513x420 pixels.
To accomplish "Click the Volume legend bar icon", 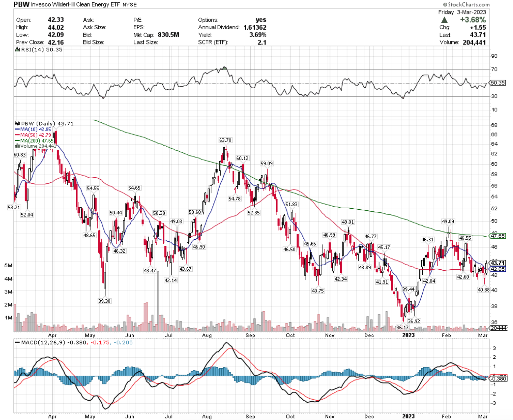I will [x=17, y=146].
